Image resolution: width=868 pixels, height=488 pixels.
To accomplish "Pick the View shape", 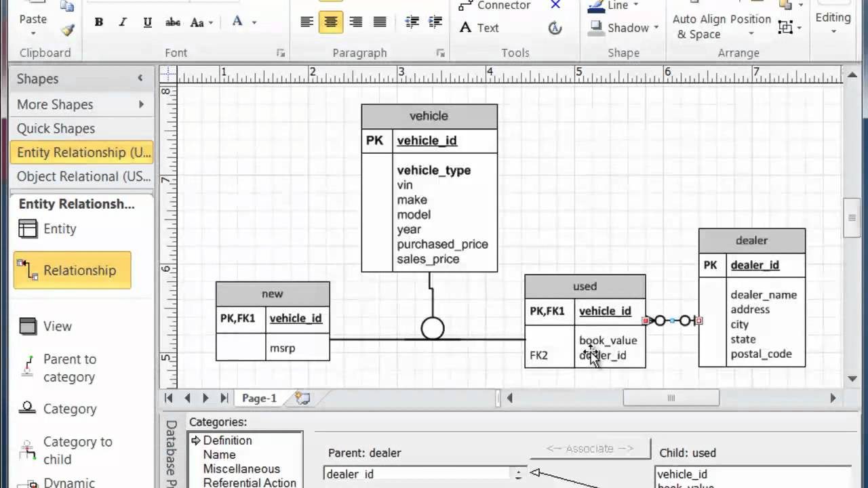I will click(45, 326).
